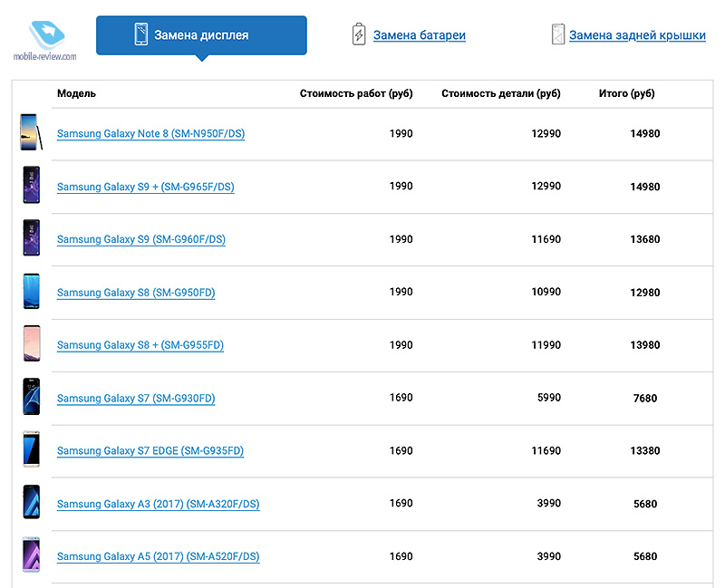Click the battery icon beside Замена батареи
Viewport: 725px width, 588px height.
click(359, 34)
